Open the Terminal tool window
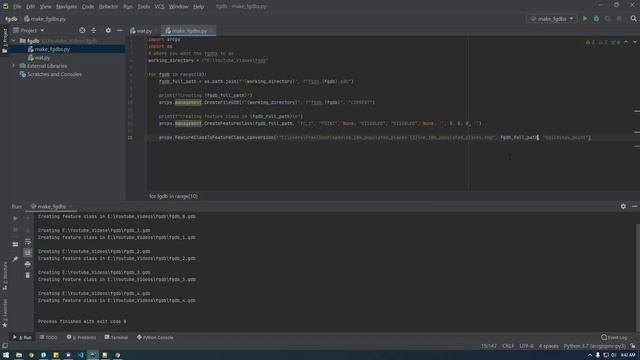Image resolution: width=640 pixels, height=360 pixels. pyautogui.click(x=116, y=338)
